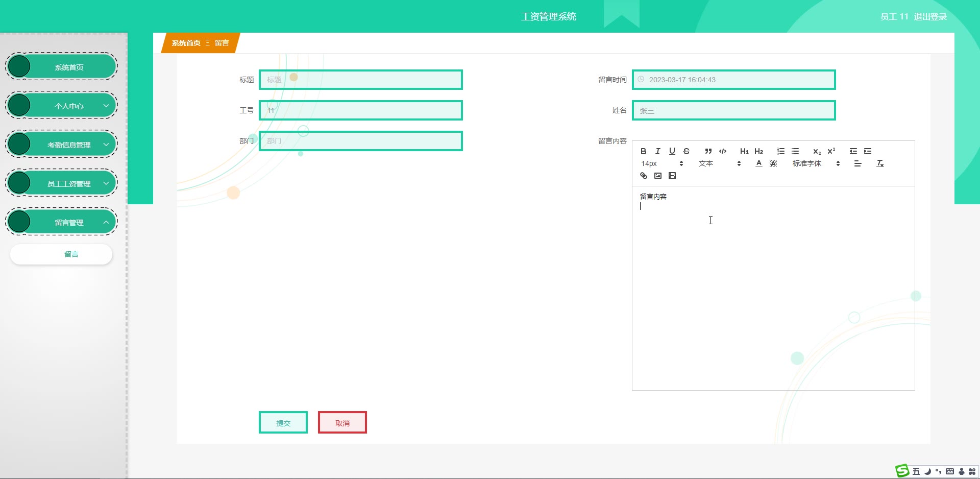The height and width of the screenshot is (479, 980).
Task: Insert a video into the message
Action: pos(672,176)
